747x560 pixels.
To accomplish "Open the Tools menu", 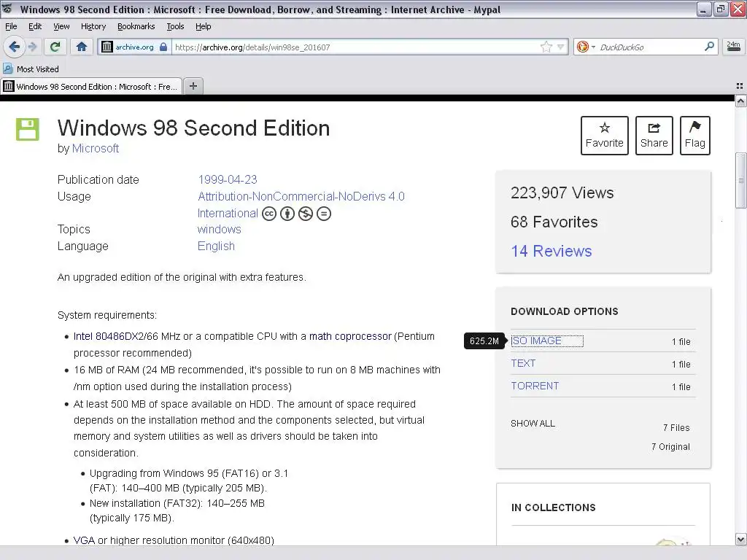I will (175, 26).
